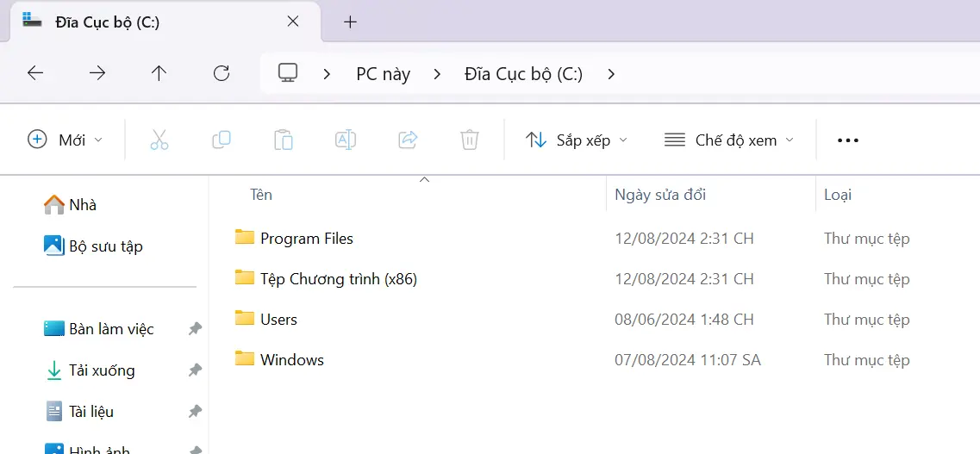Sort by Ngày sửa đổi column header

pyautogui.click(x=660, y=195)
